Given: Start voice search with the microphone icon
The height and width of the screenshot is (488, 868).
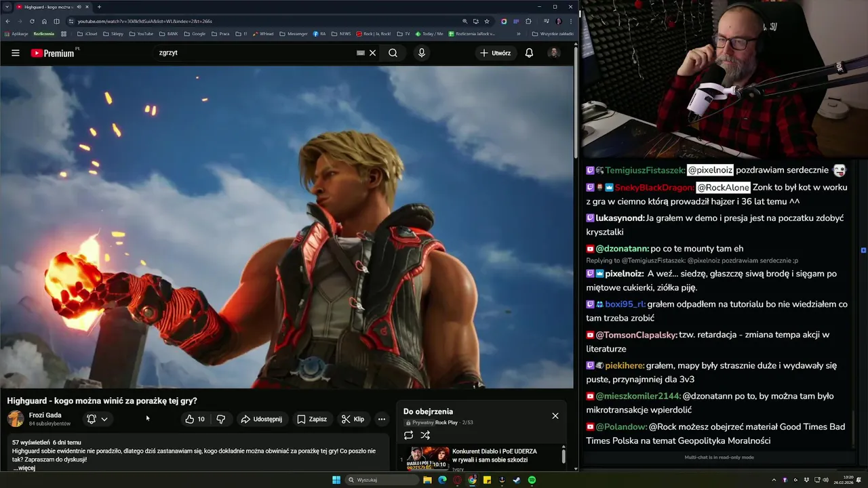Looking at the screenshot, I should (x=422, y=53).
